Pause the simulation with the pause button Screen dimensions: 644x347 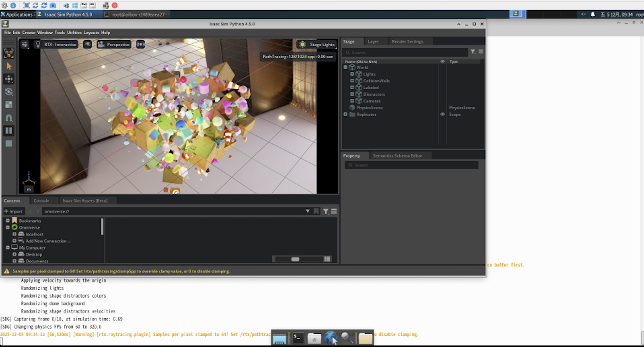coord(9,131)
